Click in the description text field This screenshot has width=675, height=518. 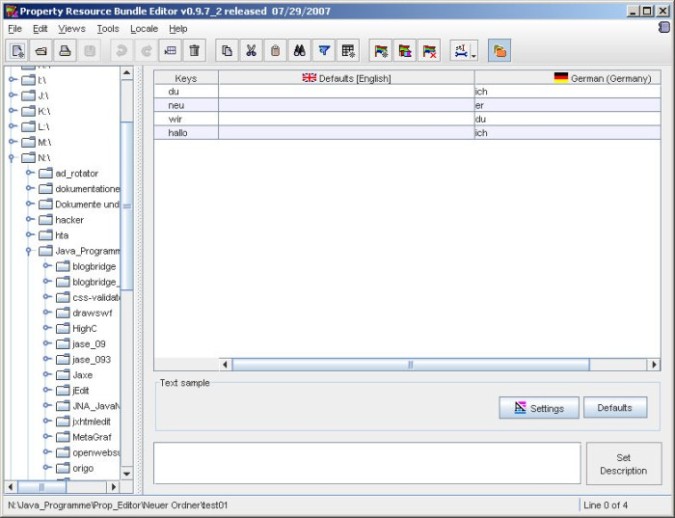367,463
